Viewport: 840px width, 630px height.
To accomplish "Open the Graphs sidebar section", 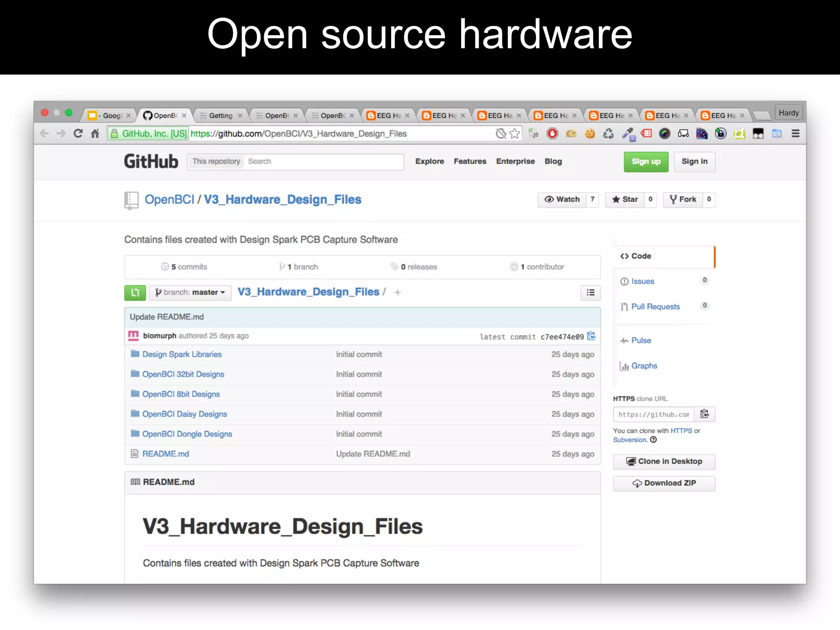I will point(644,366).
